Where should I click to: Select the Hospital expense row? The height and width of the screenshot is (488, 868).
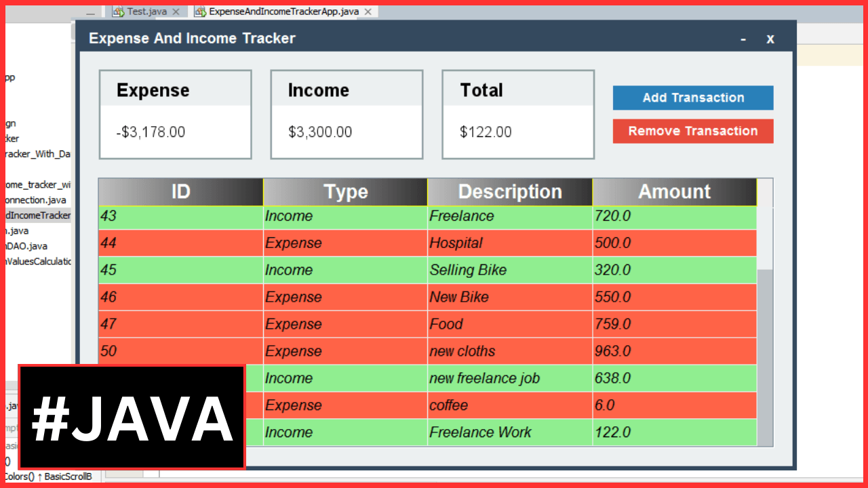click(427, 243)
